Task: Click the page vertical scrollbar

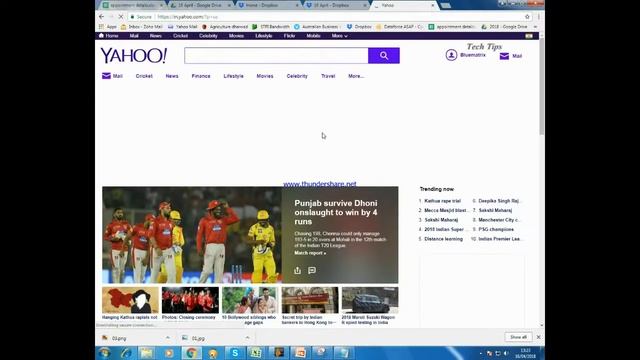Action: [x=542, y=87]
